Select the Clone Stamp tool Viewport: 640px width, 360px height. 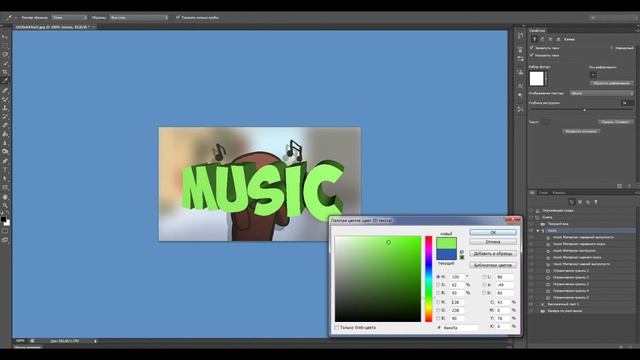[5, 108]
